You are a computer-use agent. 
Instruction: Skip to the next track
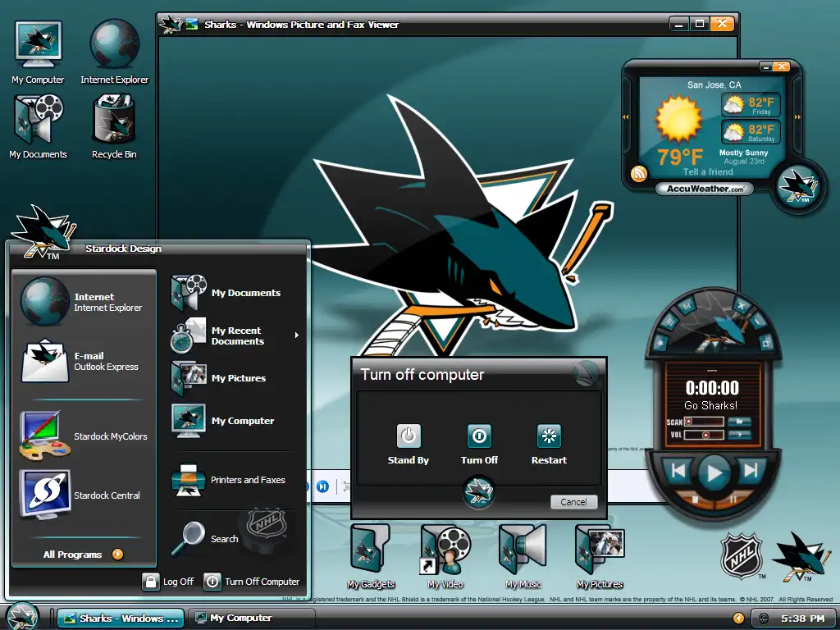pos(751,471)
